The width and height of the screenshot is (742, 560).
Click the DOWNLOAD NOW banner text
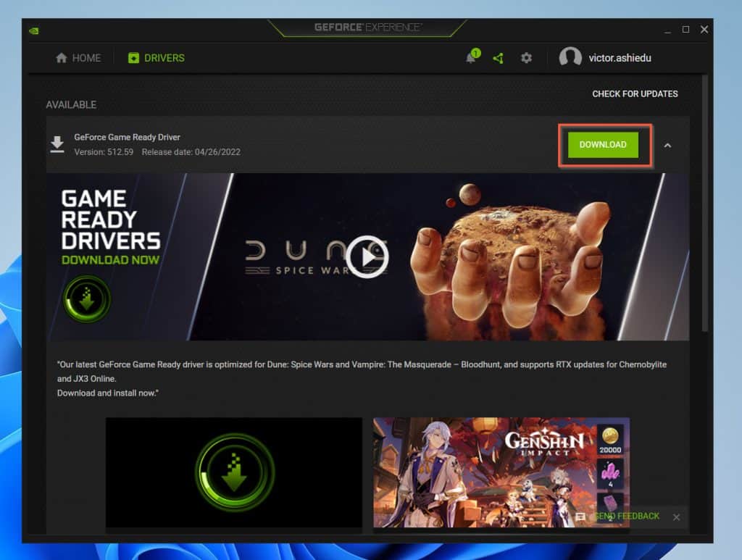110,259
